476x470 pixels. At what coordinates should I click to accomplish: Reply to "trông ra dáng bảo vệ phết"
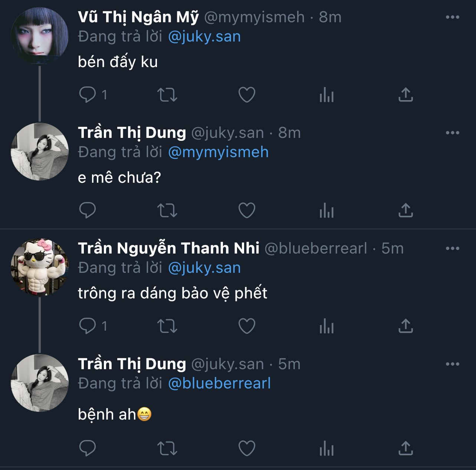(88, 326)
